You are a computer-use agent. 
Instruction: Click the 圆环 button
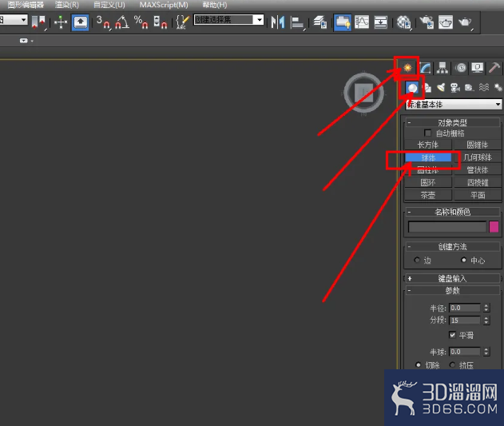pos(428,182)
